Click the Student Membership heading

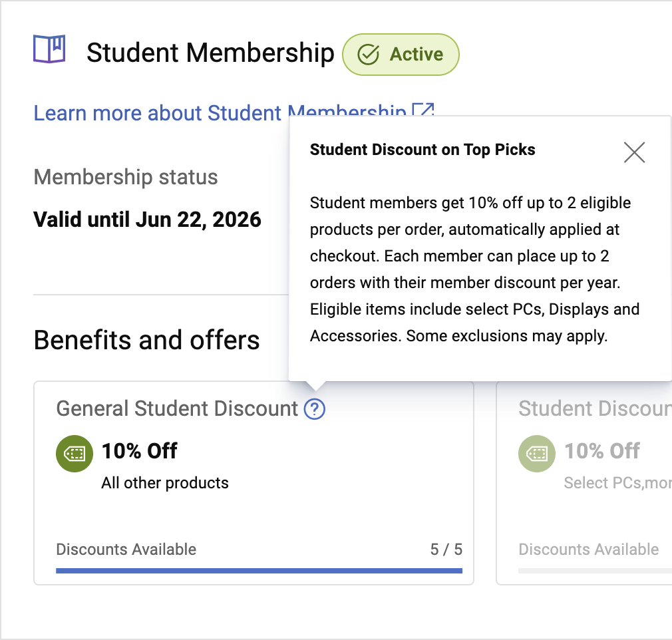(x=210, y=53)
